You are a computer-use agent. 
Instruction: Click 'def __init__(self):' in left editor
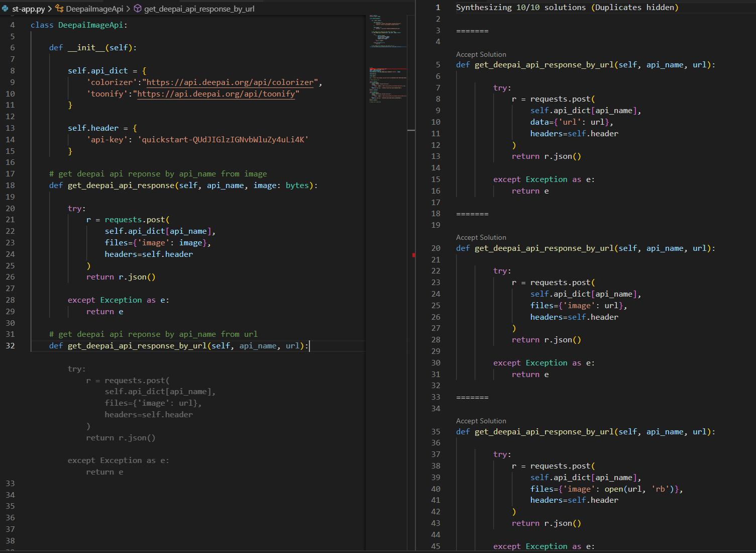click(x=93, y=47)
